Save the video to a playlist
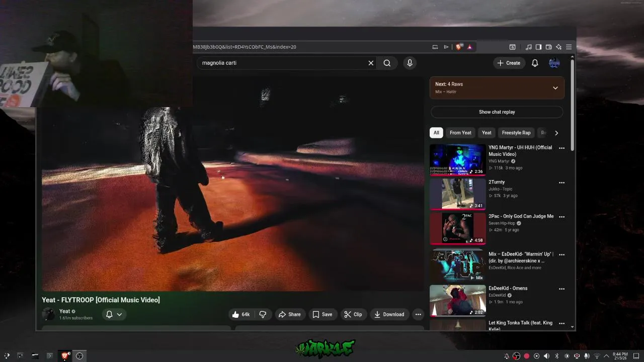The width and height of the screenshot is (644, 362). [x=322, y=314]
